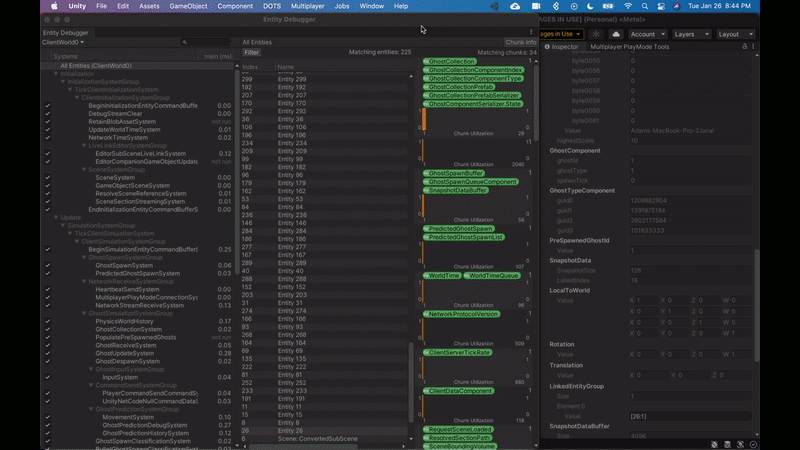This screenshot has height=450, width=800.
Task: Open the ClientWorld0 world dropdown
Action: point(63,43)
